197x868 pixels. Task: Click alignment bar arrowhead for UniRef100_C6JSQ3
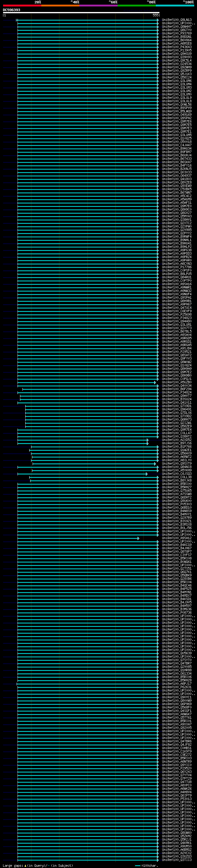[x=147, y=474]
